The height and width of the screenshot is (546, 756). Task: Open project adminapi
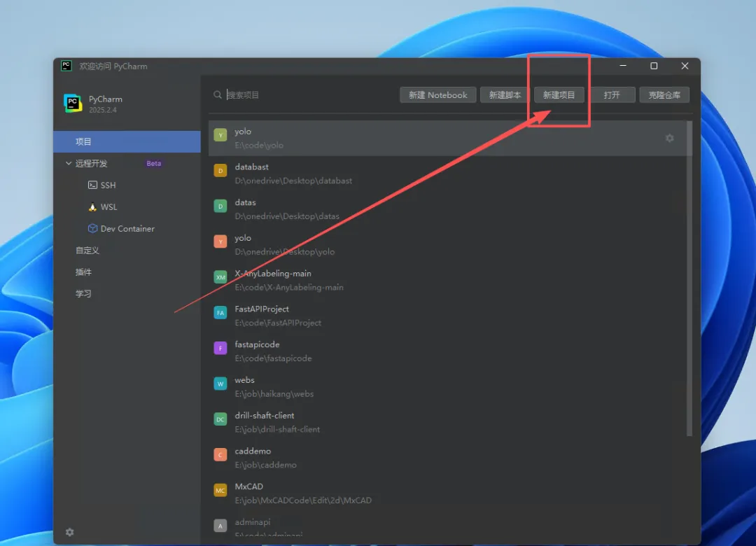(447, 526)
